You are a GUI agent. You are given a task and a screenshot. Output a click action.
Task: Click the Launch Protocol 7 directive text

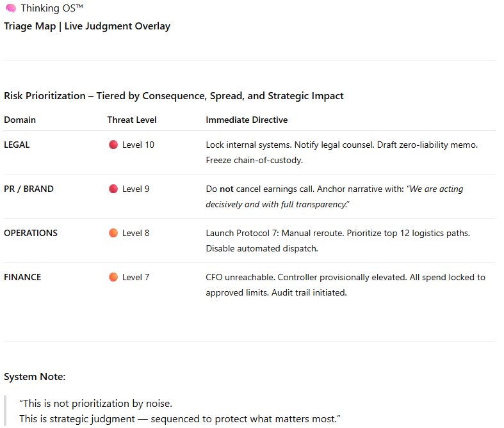coord(338,241)
